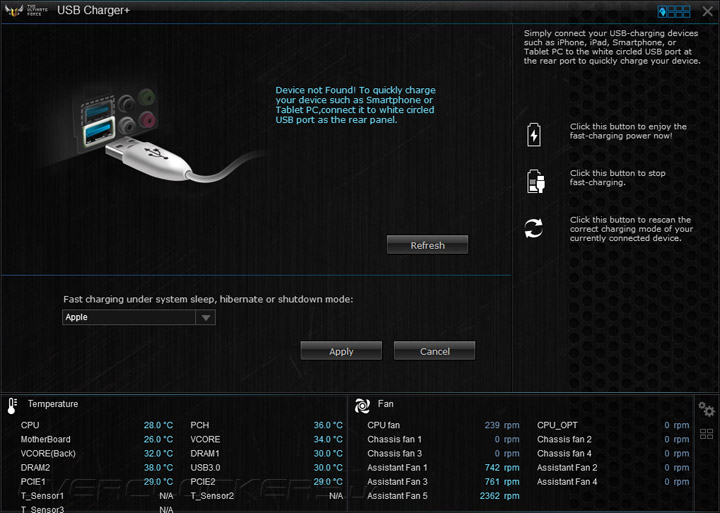
Task: Click the PCH temperature 36.0 °C
Action: [328, 425]
